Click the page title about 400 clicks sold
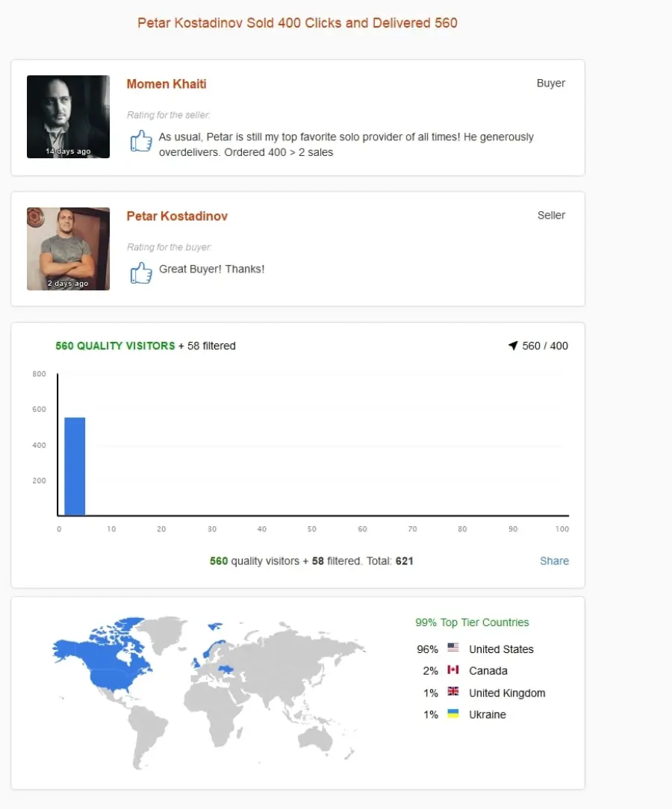Screen dimensions: 672x809 297,22
